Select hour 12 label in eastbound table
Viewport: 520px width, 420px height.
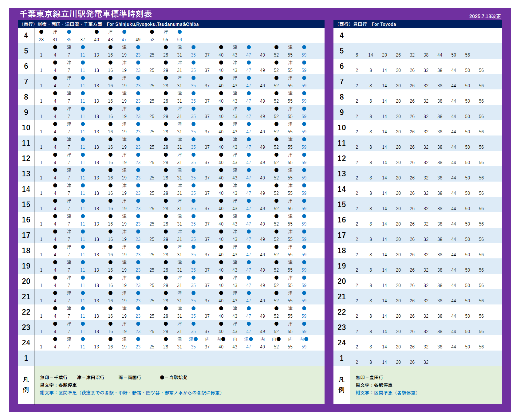26,159
